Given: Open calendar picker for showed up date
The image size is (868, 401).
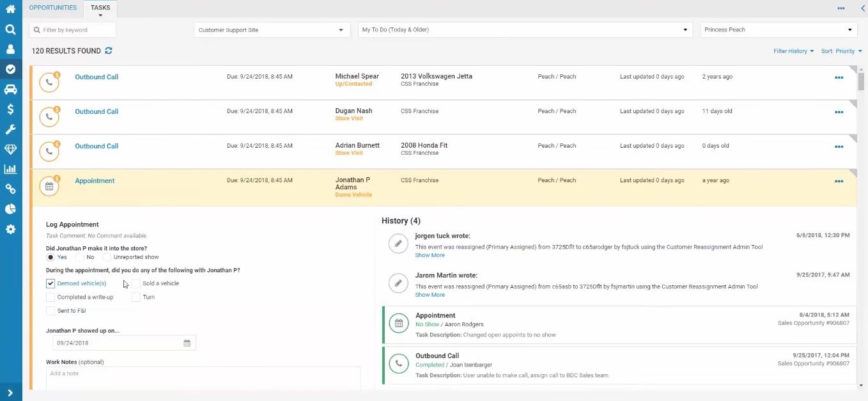Looking at the screenshot, I should pyautogui.click(x=187, y=343).
